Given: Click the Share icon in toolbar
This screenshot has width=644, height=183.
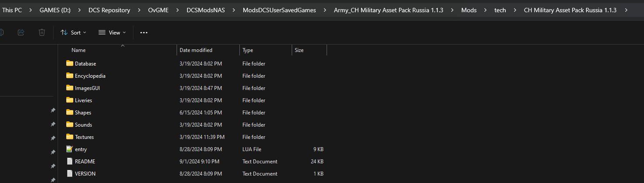Looking at the screenshot, I should 21,32.
